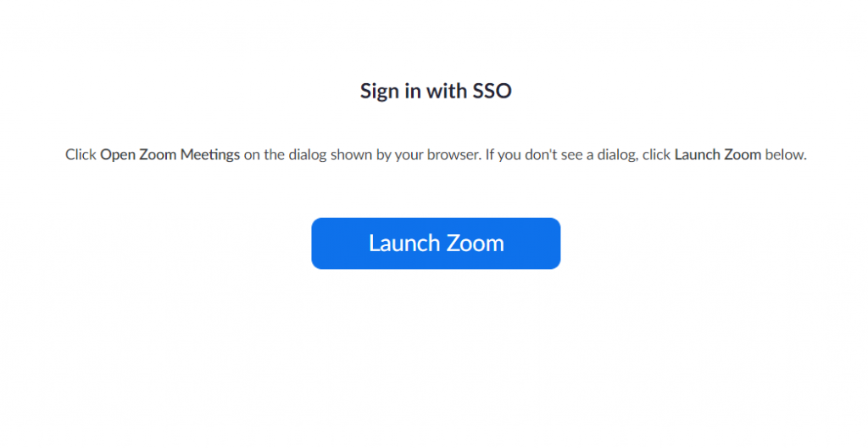
Task: Click the blue Launch Zoom button
Action: coord(436,244)
